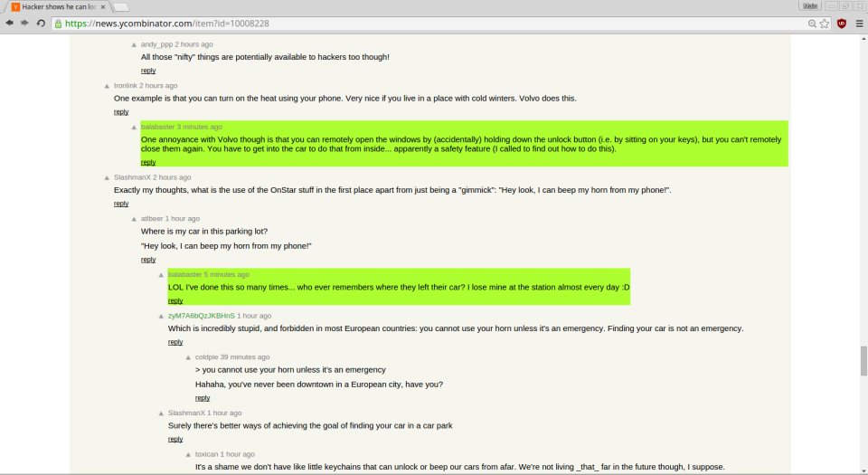Screen dimensions: 868x475
Task: Open coldpie user profile
Action: (206, 357)
